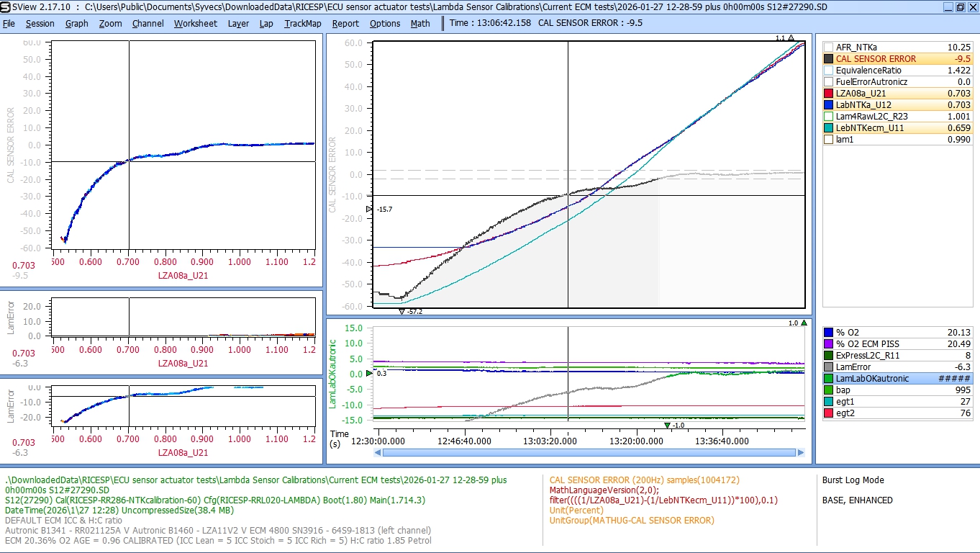Toggle the AFR_NTKa channel checkbox
The width and height of the screenshot is (980, 553).
[828, 48]
